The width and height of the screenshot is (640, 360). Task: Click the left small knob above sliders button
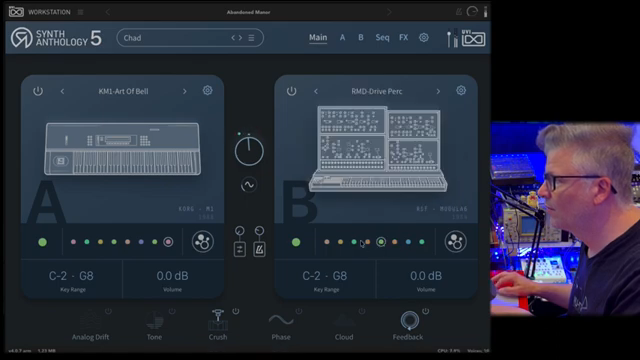coord(240,231)
